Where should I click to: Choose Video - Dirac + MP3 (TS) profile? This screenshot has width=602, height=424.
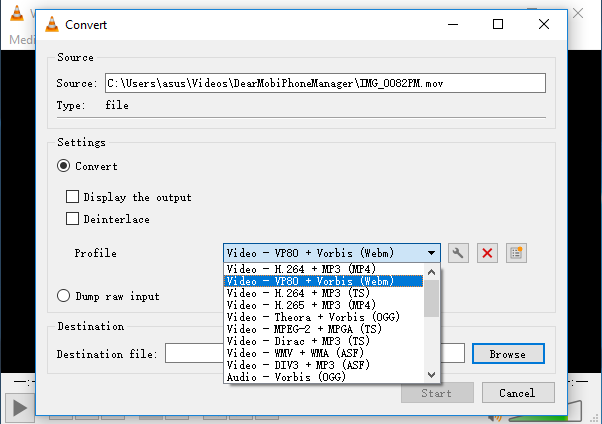click(x=324, y=341)
